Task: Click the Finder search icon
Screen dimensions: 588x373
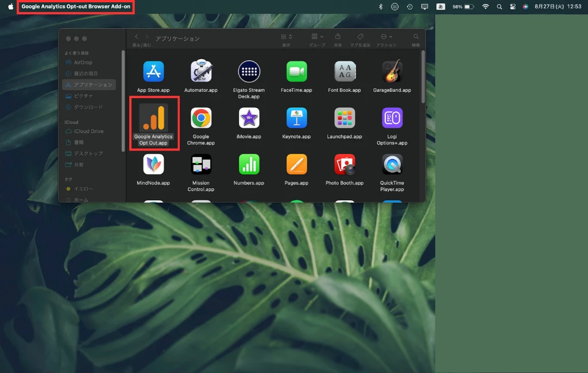Action: (x=416, y=37)
